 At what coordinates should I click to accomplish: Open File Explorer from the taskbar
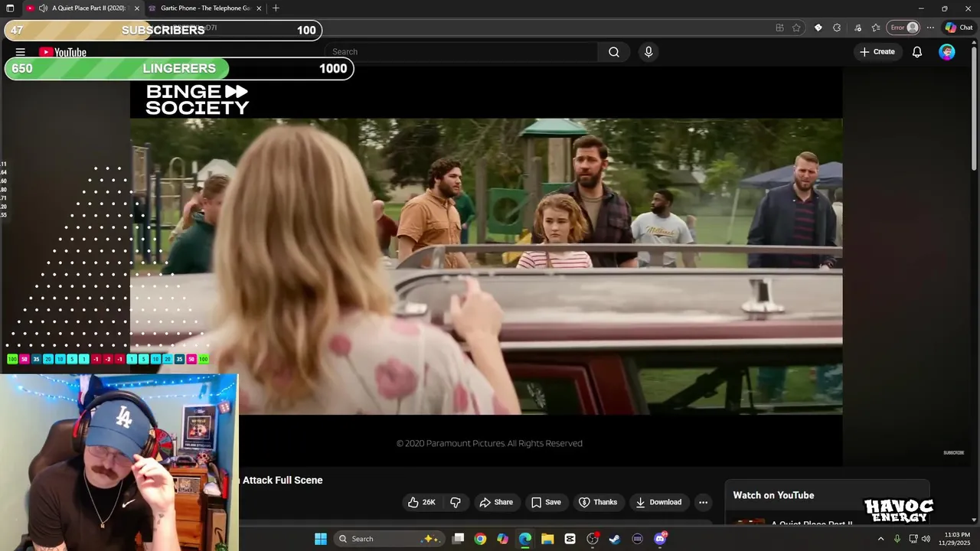pos(547,539)
